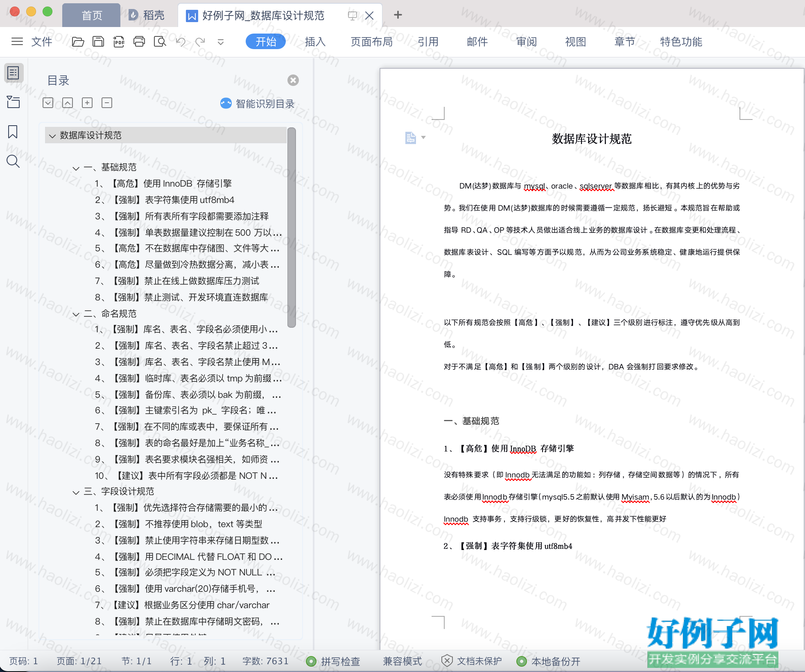Viewport: 805px width, 672px height.
Task: Click the Undo arrow icon
Action: tap(181, 42)
